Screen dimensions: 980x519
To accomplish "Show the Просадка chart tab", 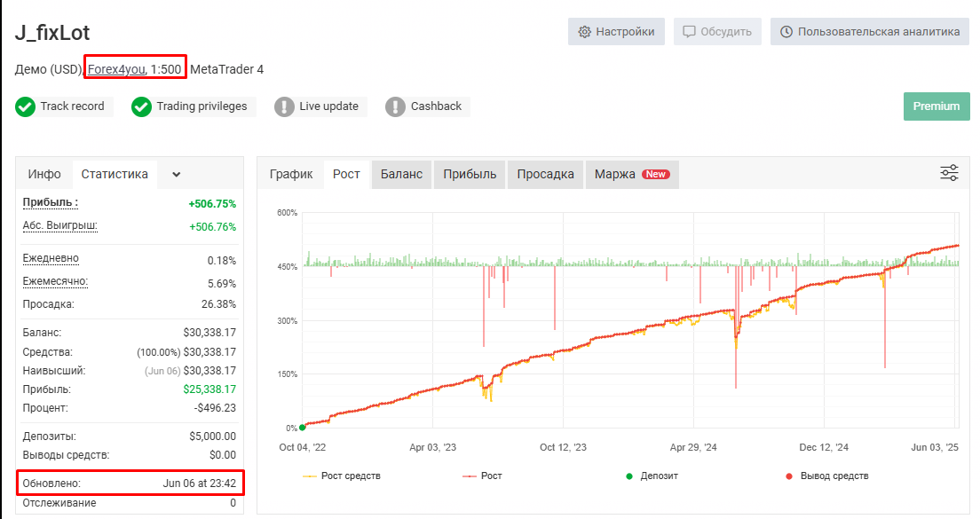I will pyautogui.click(x=545, y=174).
